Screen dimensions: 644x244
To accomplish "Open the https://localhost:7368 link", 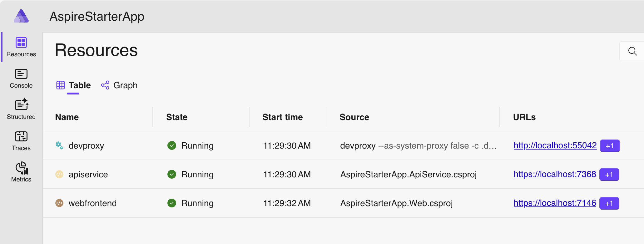I will point(555,174).
